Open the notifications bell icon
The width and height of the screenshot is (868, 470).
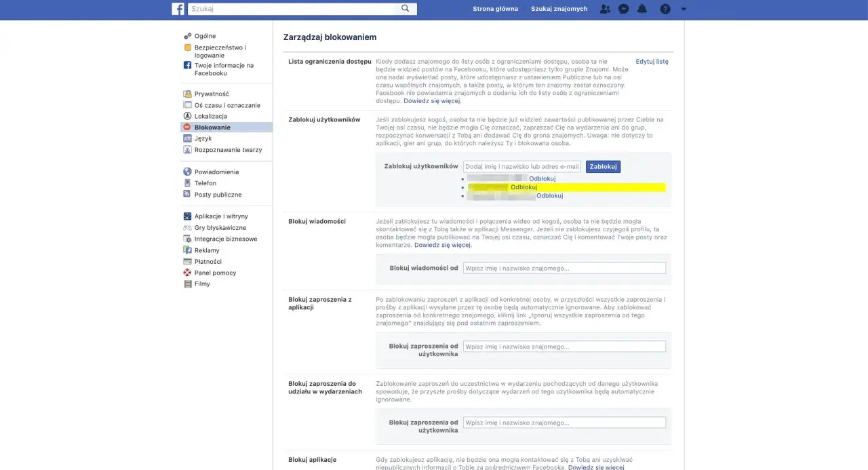[642, 9]
